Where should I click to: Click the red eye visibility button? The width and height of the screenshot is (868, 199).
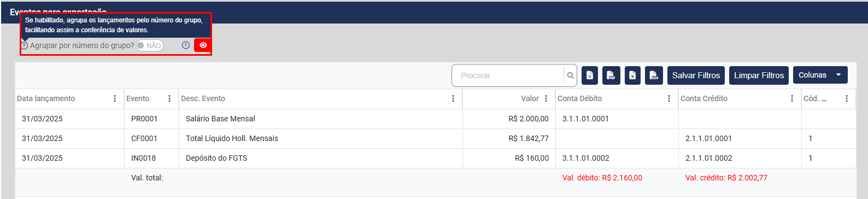click(203, 45)
